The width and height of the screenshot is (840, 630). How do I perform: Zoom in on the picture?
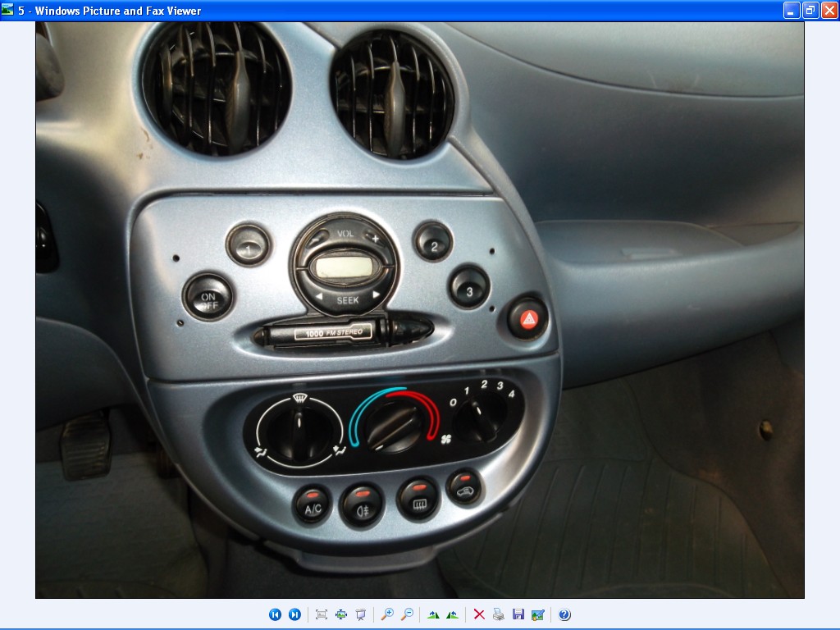coord(387,614)
